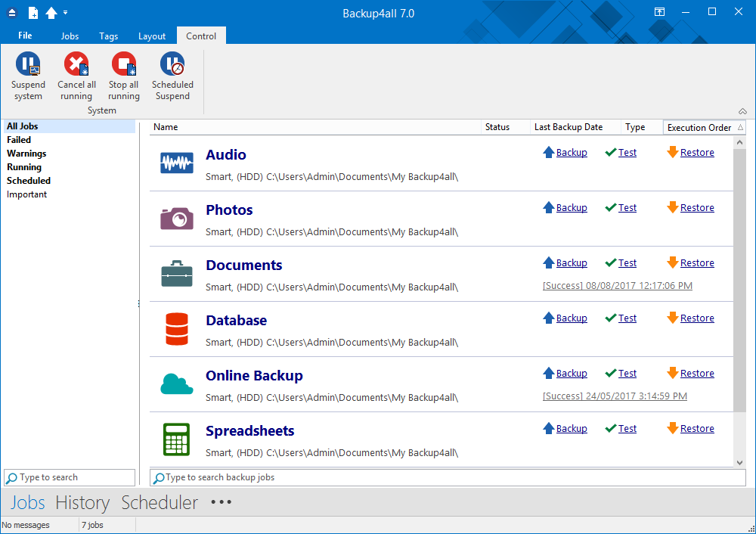Click the Suspend system icon
The width and height of the screenshot is (756, 534).
28,65
